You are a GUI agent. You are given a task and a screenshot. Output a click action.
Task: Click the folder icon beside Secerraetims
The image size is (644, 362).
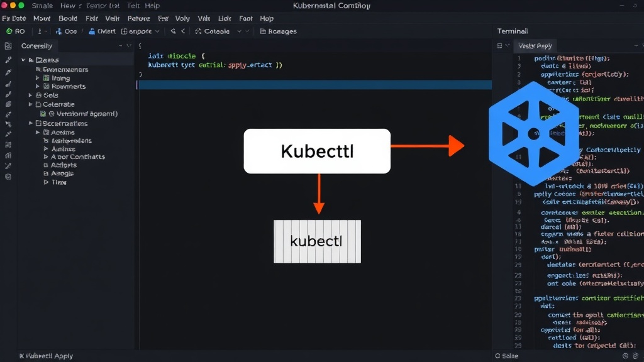(38, 123)
